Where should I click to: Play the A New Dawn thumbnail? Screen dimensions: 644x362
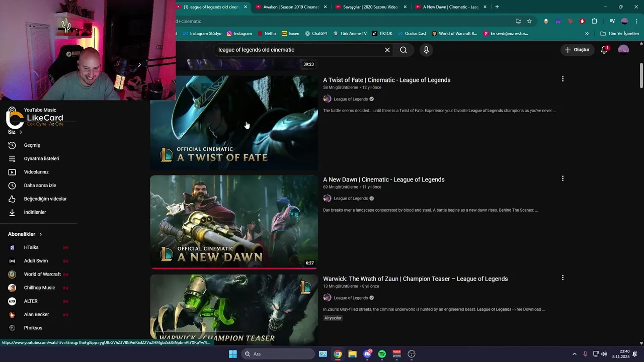(x=234, y=222)
